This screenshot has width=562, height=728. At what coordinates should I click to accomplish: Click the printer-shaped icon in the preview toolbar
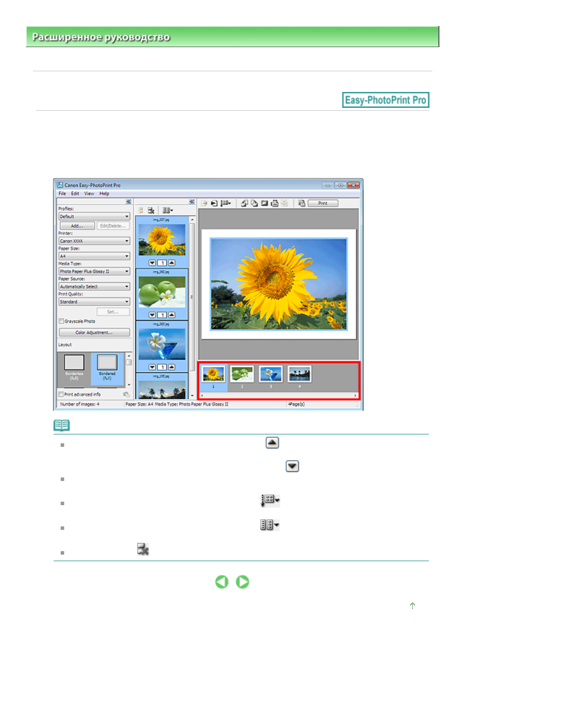point(275,203)
